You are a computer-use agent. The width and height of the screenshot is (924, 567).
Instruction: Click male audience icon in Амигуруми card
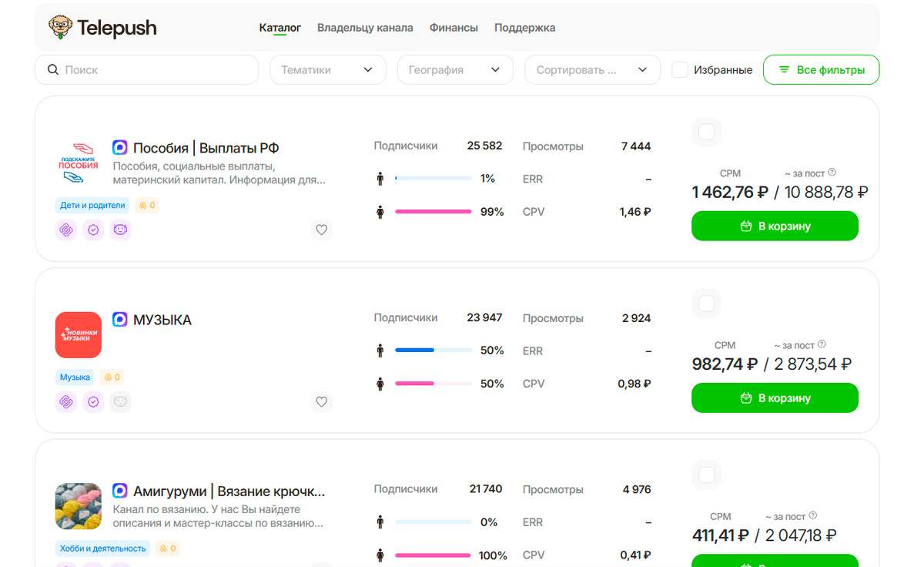(380, 522)
